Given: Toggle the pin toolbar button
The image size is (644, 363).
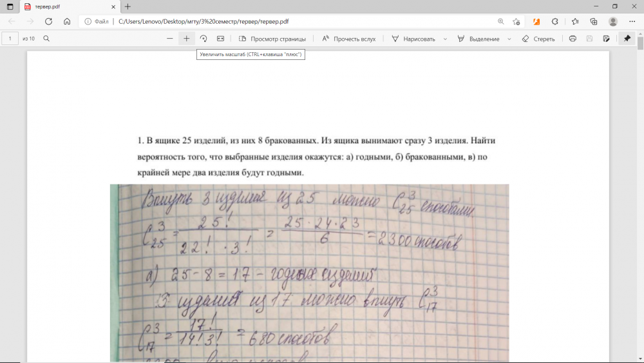Looking at the screenshot, I should [627, 39].
